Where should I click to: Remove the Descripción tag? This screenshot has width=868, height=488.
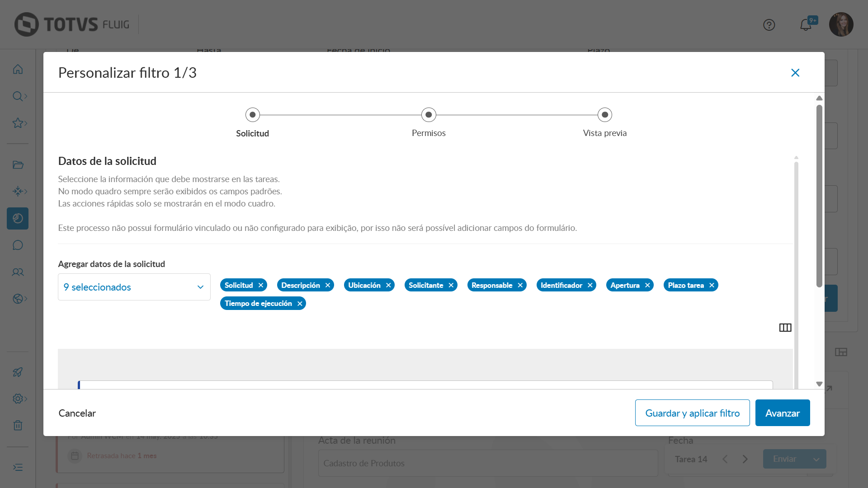coord(328,285)
